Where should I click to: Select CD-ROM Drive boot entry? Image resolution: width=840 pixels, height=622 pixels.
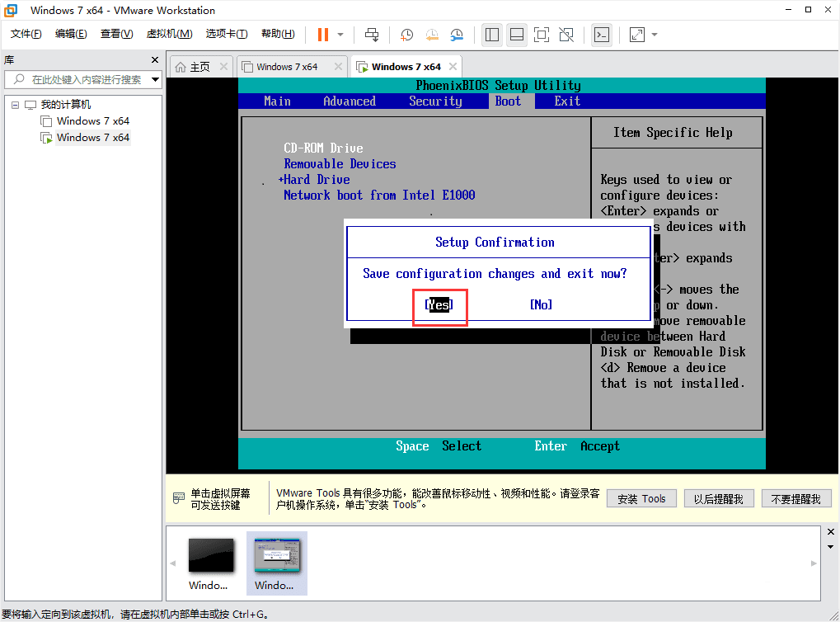click(x=323, y=148)
